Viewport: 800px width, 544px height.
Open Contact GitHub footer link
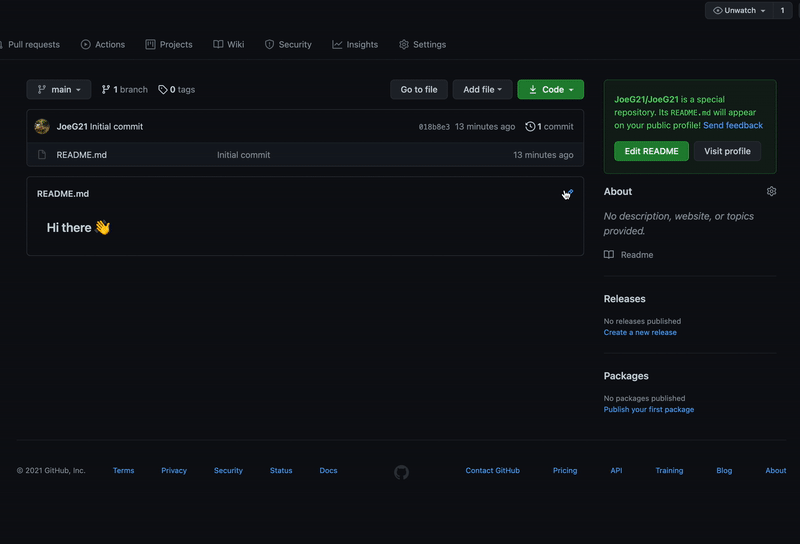click(492, 471)
